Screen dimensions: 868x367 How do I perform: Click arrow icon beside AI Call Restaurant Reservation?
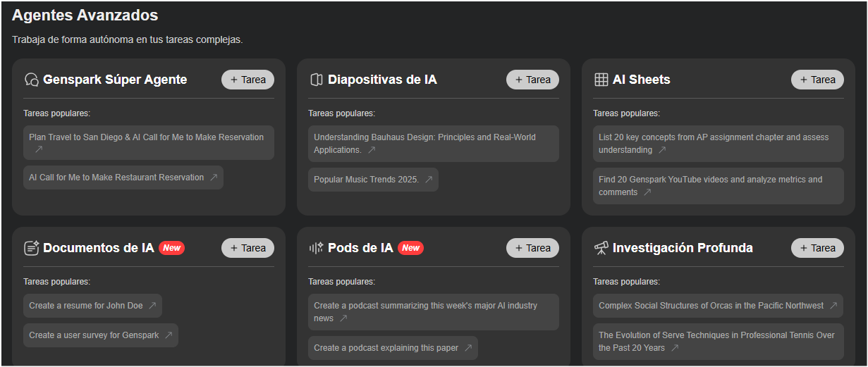pyautogui.click(x=214, y=178)
